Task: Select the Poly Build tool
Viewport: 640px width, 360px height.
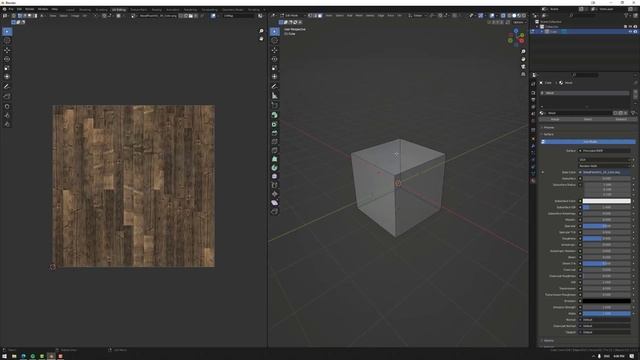Action: 275,159
